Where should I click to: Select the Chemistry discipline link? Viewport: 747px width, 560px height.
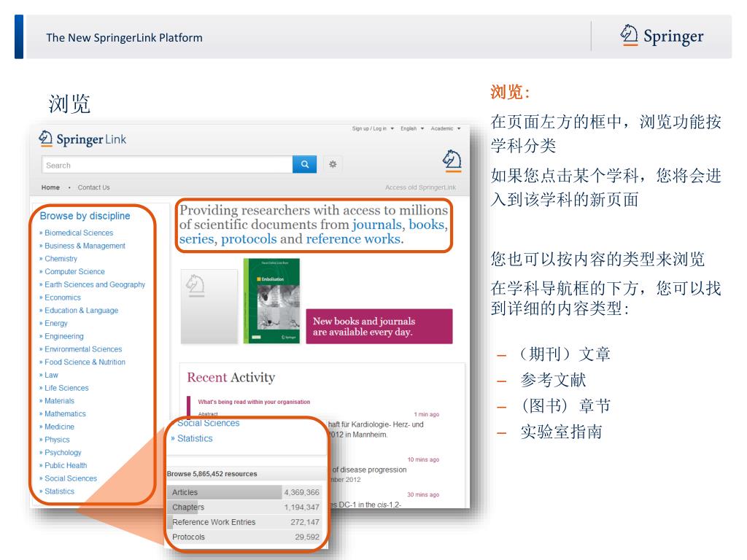tap(61, 259)
